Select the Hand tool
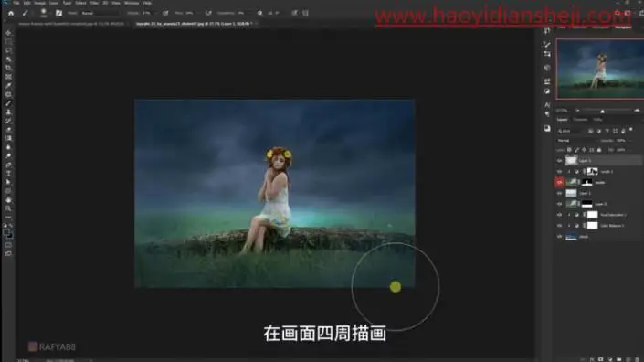 [x=8, y=200]
